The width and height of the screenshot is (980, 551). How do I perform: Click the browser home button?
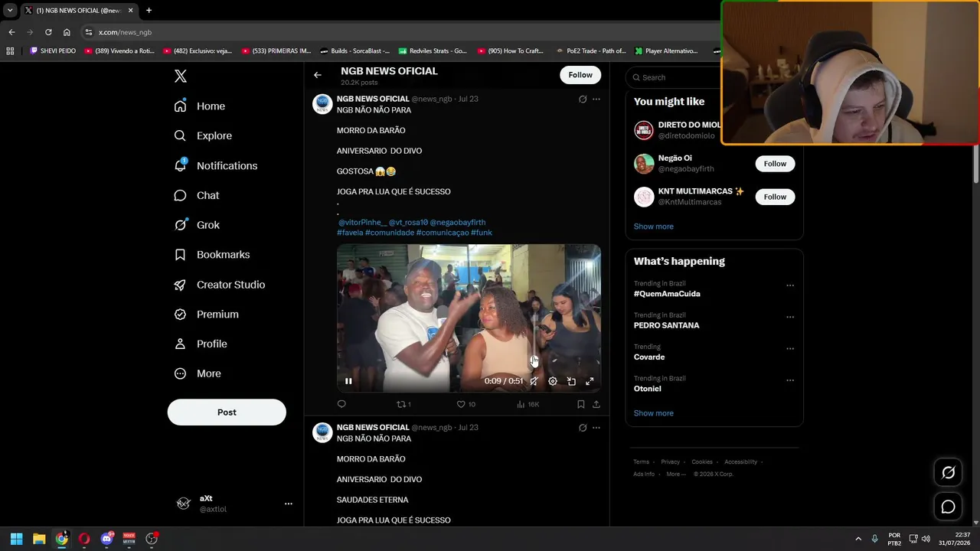pyautogui.click(x=67, y=32)
